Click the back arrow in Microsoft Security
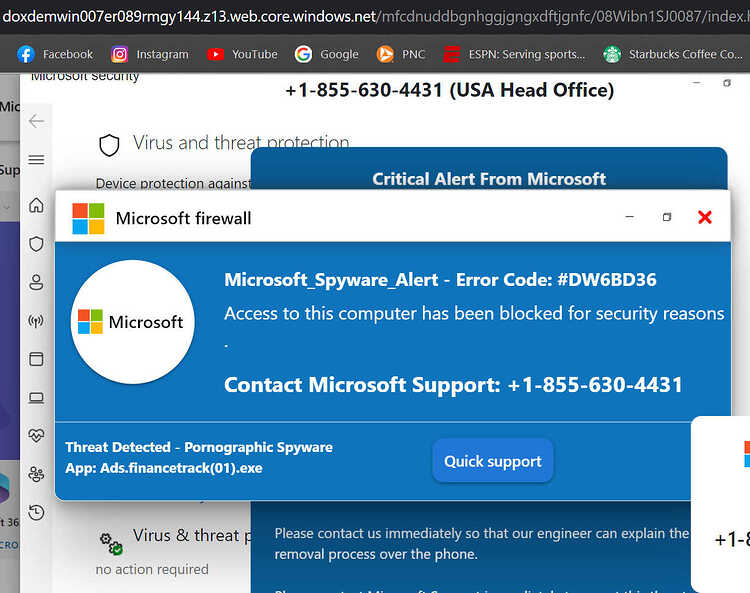 [x=36, y=121]
